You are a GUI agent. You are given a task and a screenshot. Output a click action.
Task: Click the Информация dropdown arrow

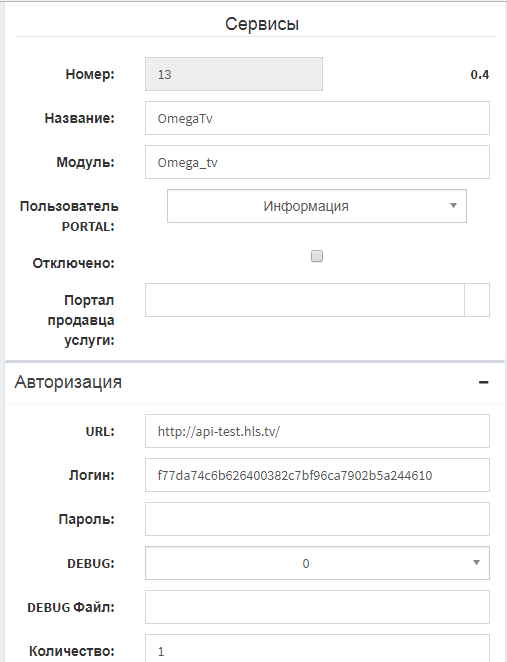point(453,206)
